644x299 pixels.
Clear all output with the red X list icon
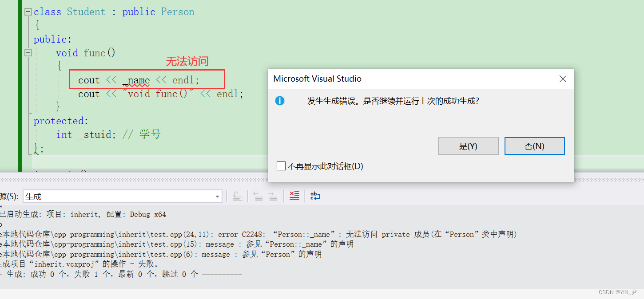294,196
